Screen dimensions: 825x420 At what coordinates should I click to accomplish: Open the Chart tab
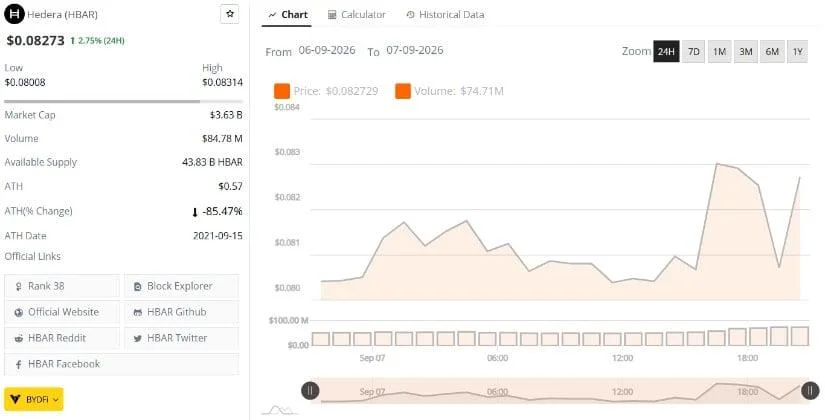click(287, 15)
